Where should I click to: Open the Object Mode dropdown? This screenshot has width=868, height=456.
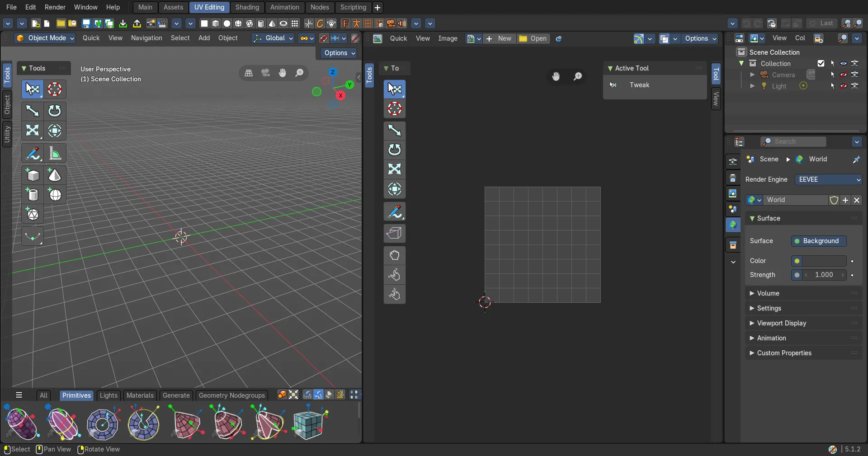click(45, 38)
